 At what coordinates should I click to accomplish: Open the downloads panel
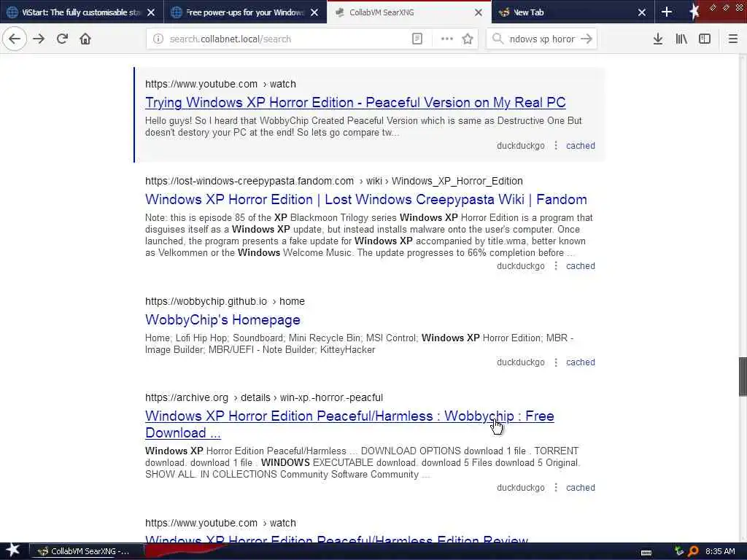tap(658, 39)
